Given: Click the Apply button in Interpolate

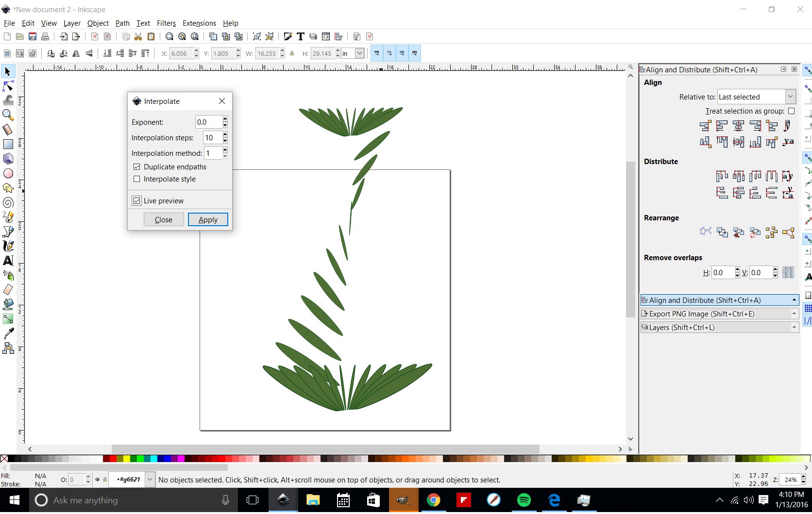Looking at the screenshot, I should click(x=208, y=220).
